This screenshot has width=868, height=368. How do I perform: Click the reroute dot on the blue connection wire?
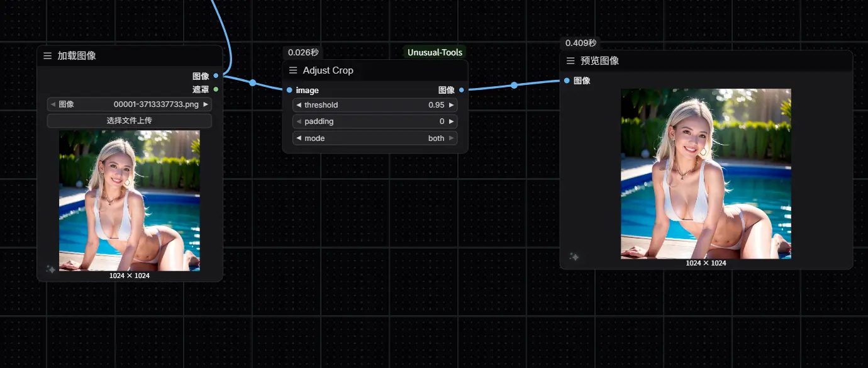pos(252,82)
